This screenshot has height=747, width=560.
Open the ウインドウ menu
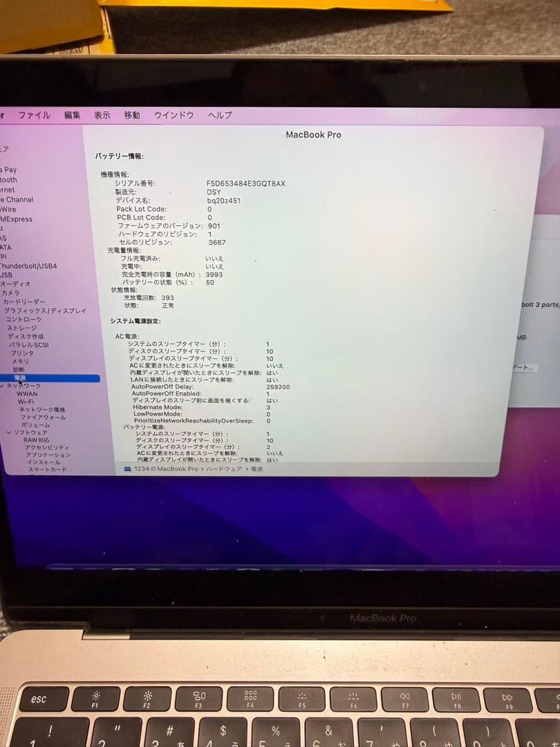[174, 115]
